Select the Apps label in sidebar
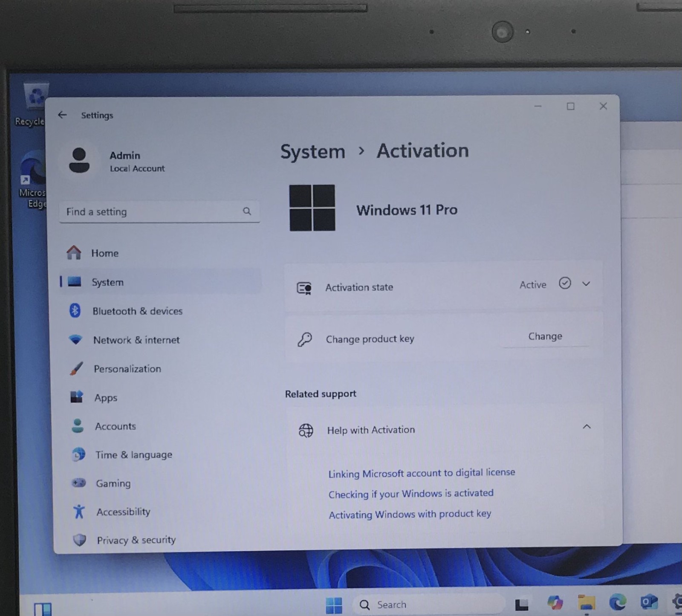 [x=106, y=398]
